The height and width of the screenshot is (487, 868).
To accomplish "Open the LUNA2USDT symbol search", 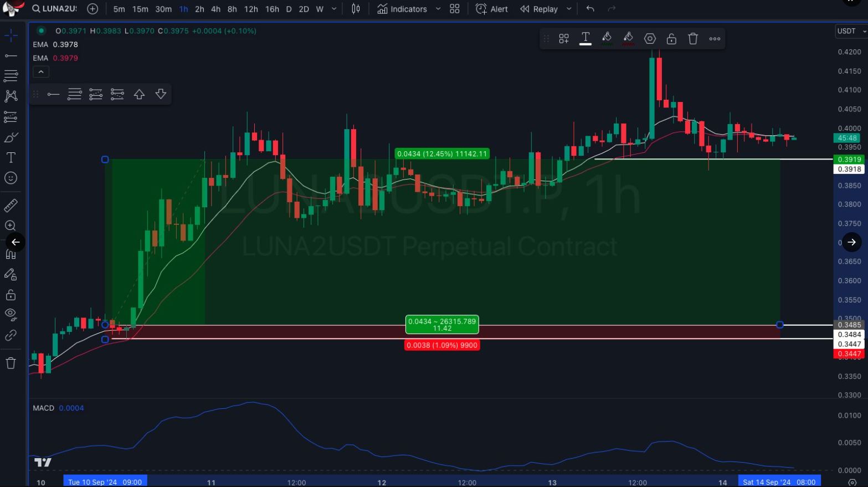I will pyautogui.click(x=54, y=9).
